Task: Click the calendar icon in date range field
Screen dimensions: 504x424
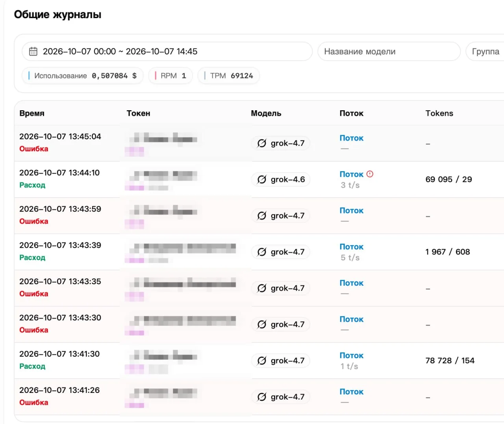Action: [33, 52]
